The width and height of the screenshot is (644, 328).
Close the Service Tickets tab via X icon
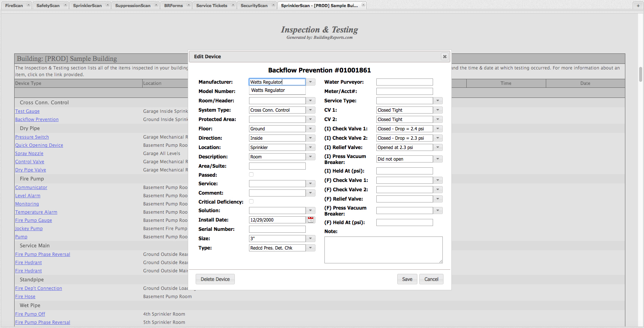pyautogui.click(x=233, y=5)
